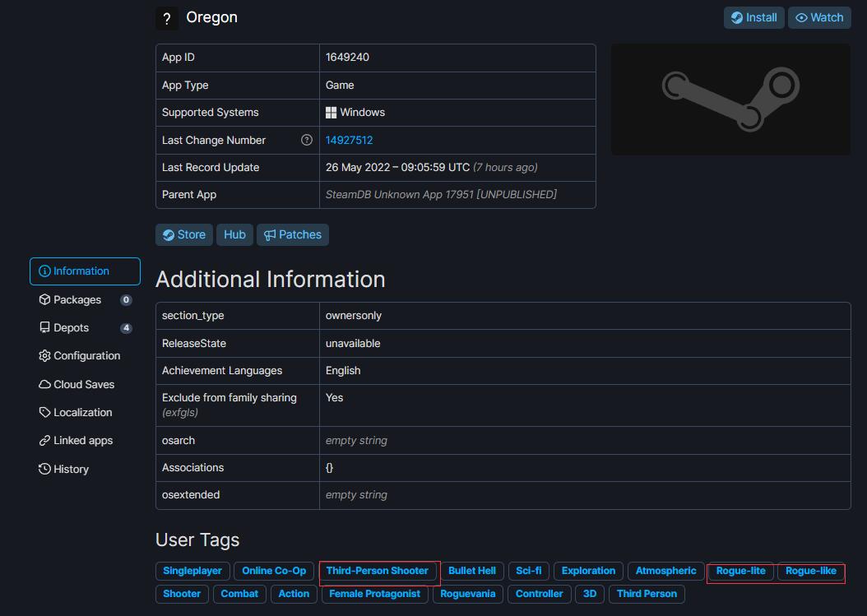Click the App ID value 1649240
Screen dimensions: 867x616
tap(347, 58)
